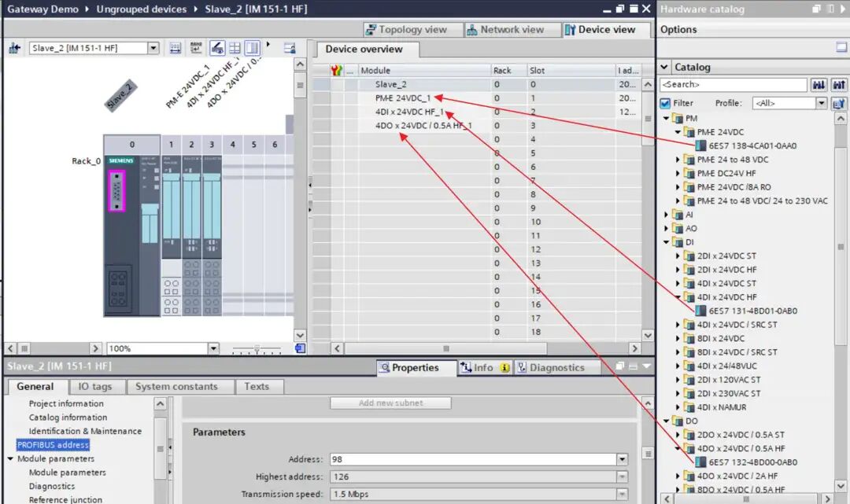Open the catalog profile settings icon
The height and width of the screenshot is (504, 850).
[838, 103]
